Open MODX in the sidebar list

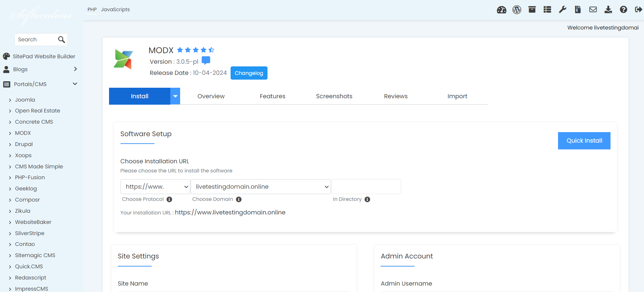coord(23,133)
